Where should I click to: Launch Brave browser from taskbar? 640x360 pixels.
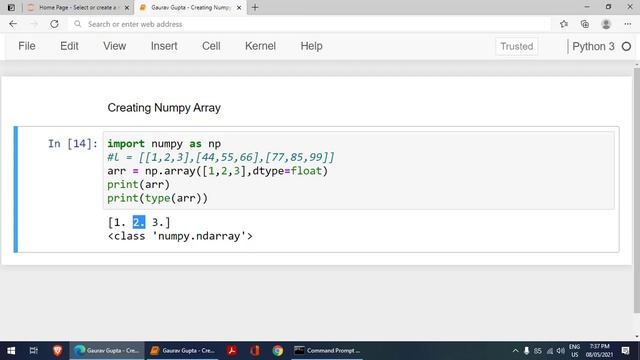coord(58,351)
